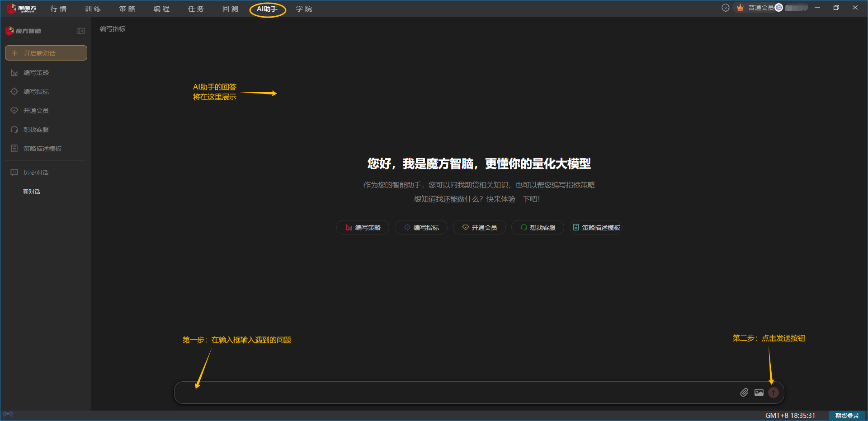
Task: Click the crown membership icon
Action: [740, 8]
